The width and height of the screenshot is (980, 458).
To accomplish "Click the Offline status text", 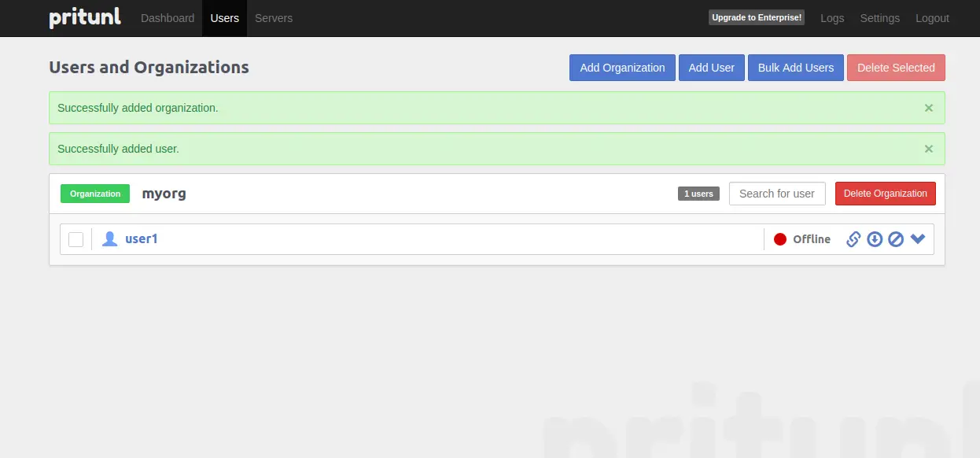I will coord(812,239).
